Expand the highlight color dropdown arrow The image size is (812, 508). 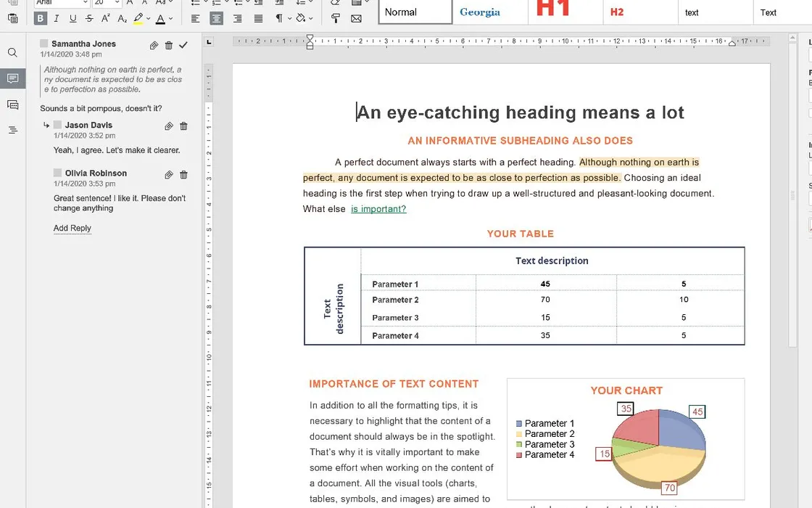[148, 19]
